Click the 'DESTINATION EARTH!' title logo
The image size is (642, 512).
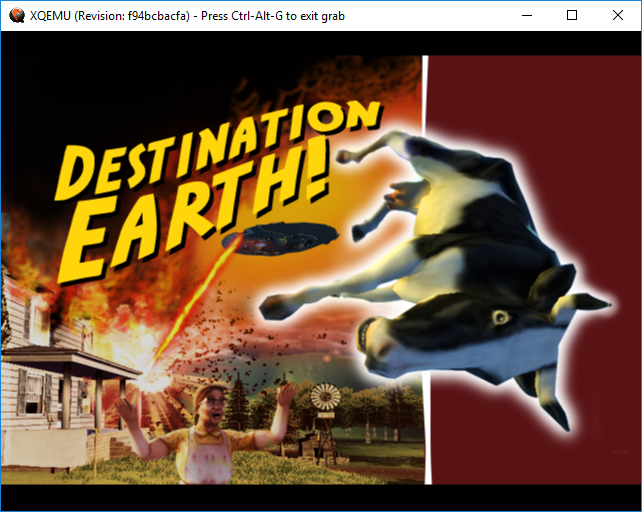tap(219, 190)
